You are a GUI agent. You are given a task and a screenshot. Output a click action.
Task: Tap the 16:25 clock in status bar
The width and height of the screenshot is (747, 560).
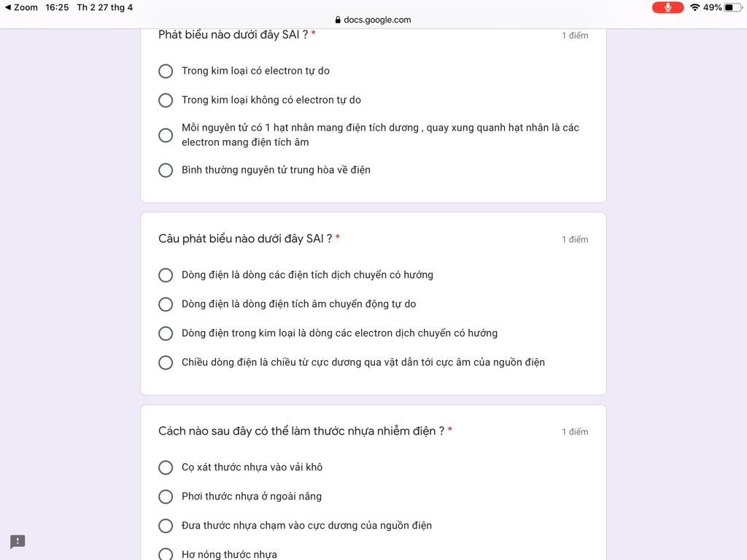[x=57, y=7]
